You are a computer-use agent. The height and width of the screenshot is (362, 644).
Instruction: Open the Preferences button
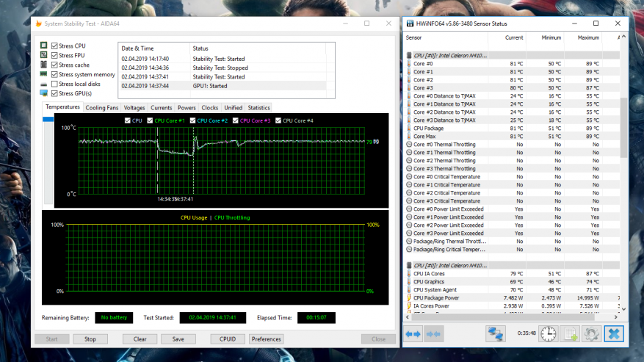point(266,339)
